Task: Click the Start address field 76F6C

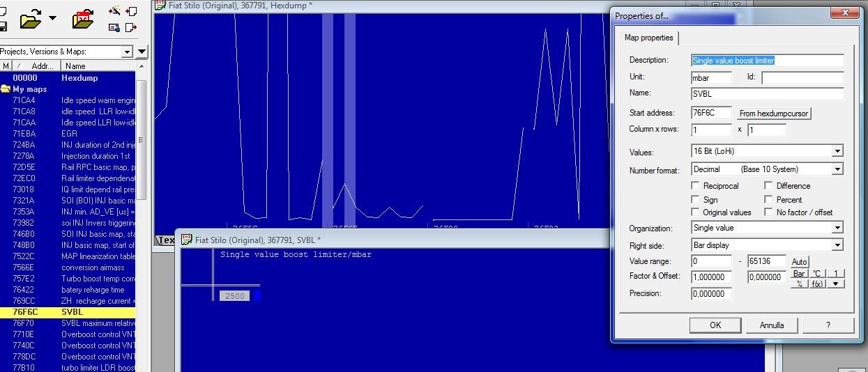Action: 711,113
